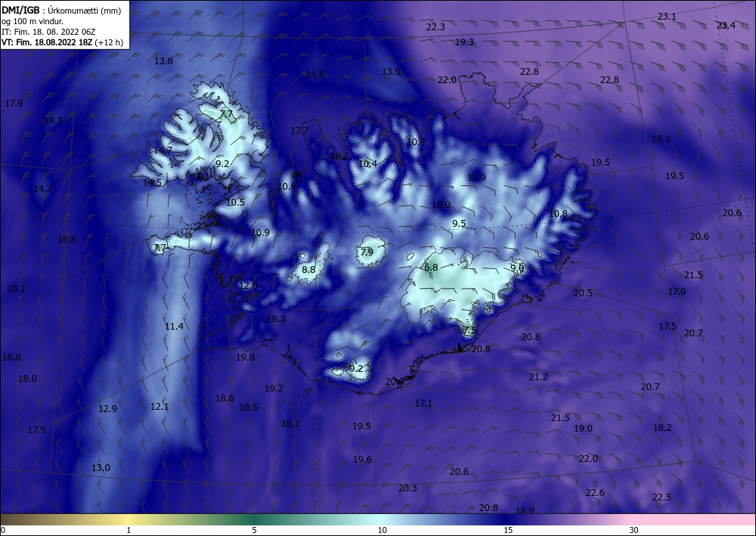Screen dimensions: 756x536
Task: Click the 16.9 value along the bottom
Action: pyautogui.click(x=525, y=510)
